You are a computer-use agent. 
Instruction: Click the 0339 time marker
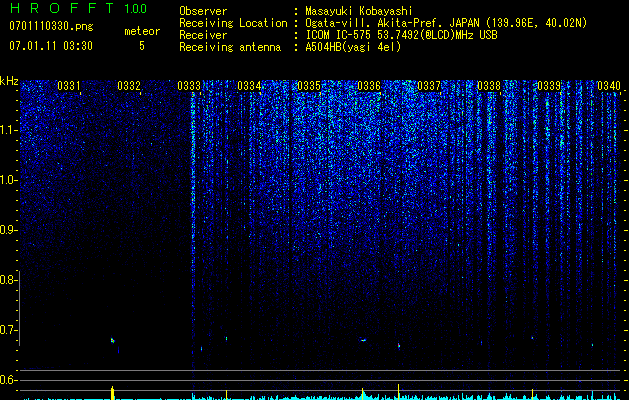click(549, 85)
